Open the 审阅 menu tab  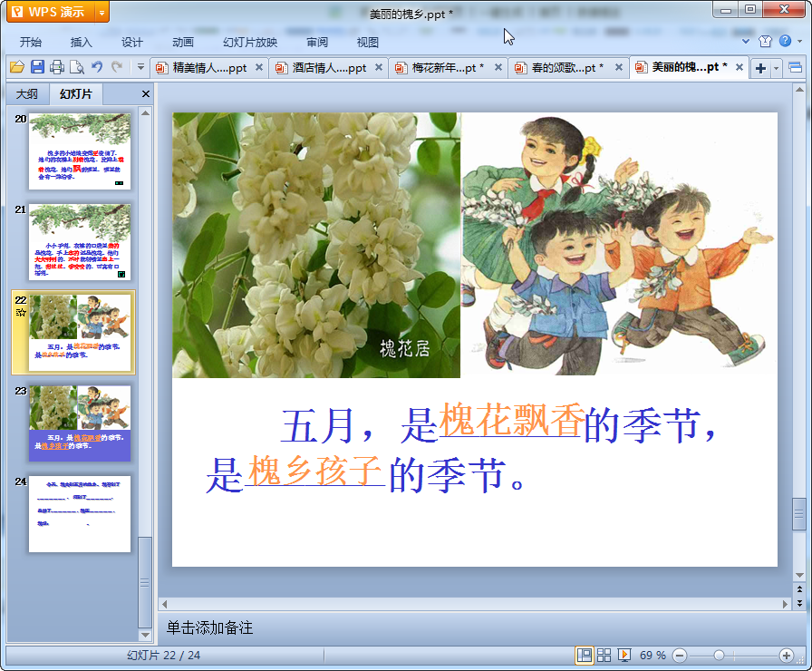point(317,42)
